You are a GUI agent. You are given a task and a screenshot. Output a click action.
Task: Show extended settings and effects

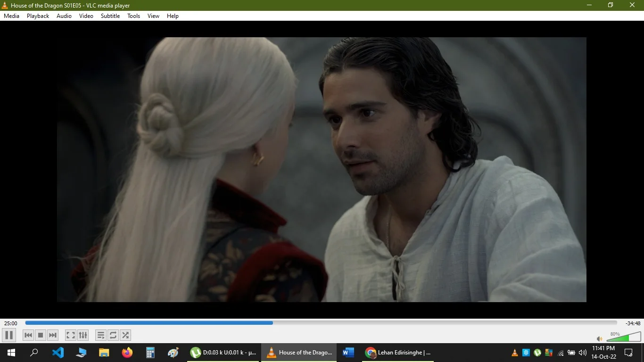pyautogui.click(x=83, y=335)
